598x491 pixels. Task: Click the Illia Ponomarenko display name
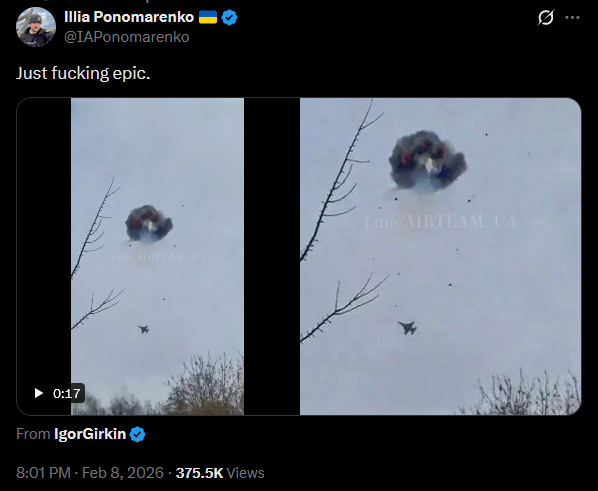pyautogui.click(x=129, y=17)
